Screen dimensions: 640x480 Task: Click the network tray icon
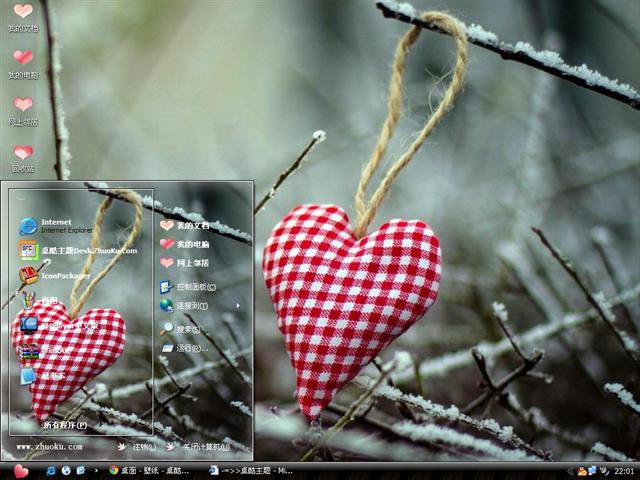(592, 471)
